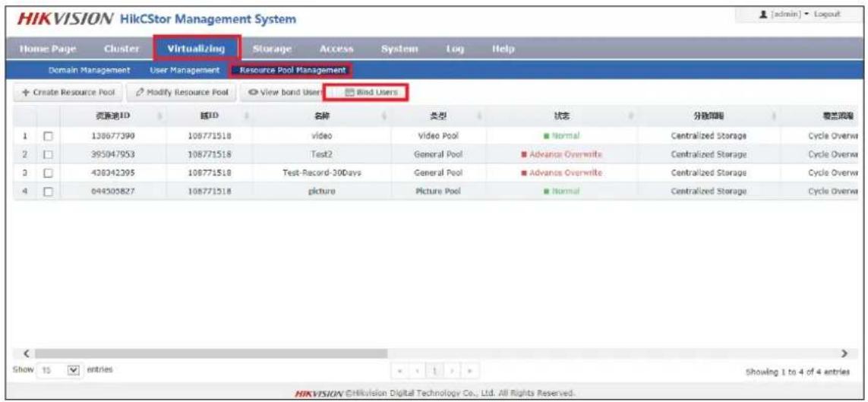Sort by name column arrow
This screenshot has height=402, width=868.
(x=386, y=116)
